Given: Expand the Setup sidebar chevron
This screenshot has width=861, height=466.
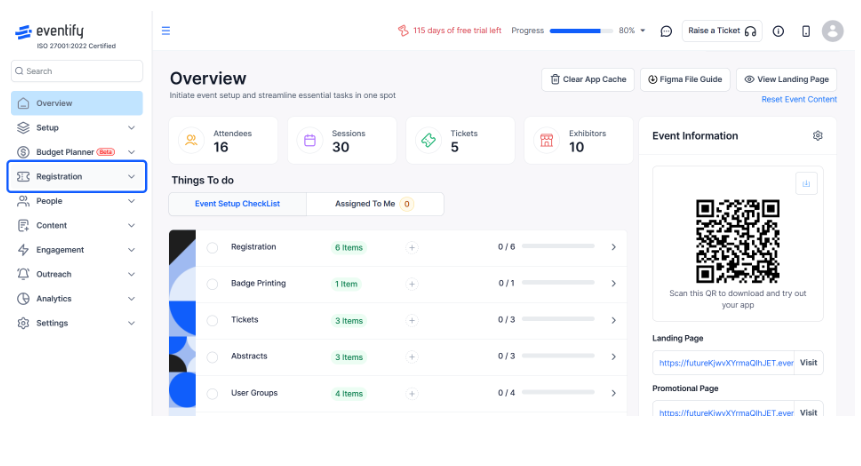Looking at the screenshot, I should 131,127.
